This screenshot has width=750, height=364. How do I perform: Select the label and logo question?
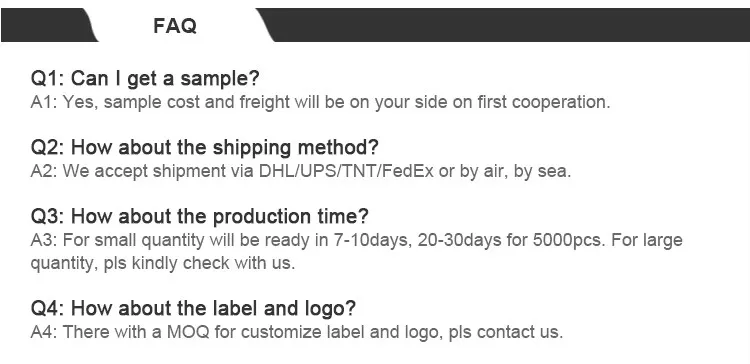click(x=193, y=308)
